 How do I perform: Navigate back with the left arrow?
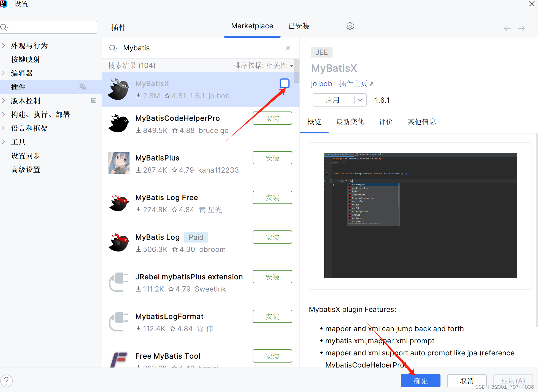coord(507,28)
